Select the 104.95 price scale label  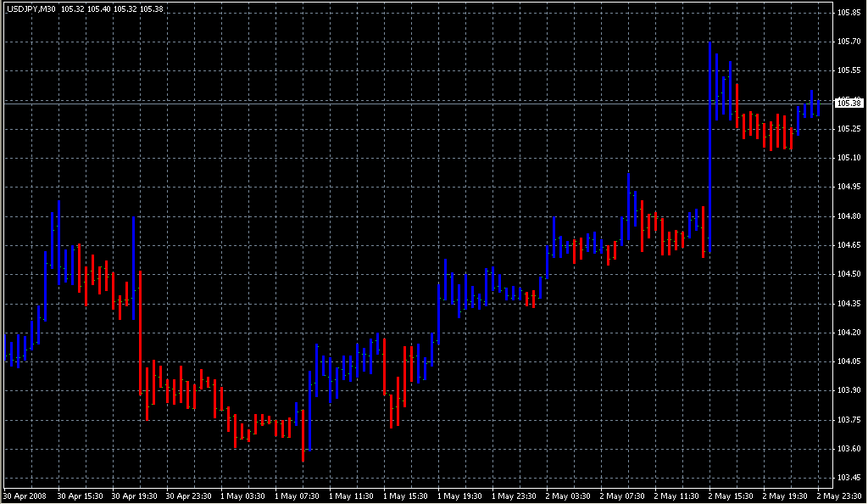[848, 187]
